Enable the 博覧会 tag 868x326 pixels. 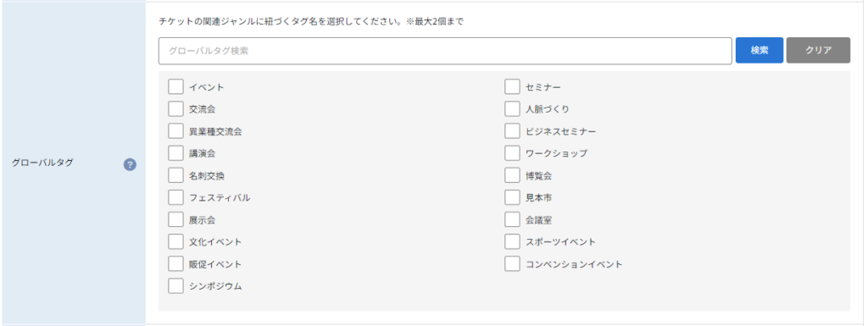512,175
